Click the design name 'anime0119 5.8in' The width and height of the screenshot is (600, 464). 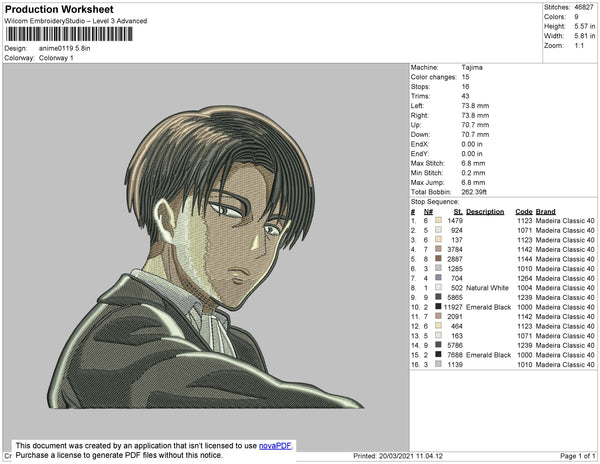(65, 48)
